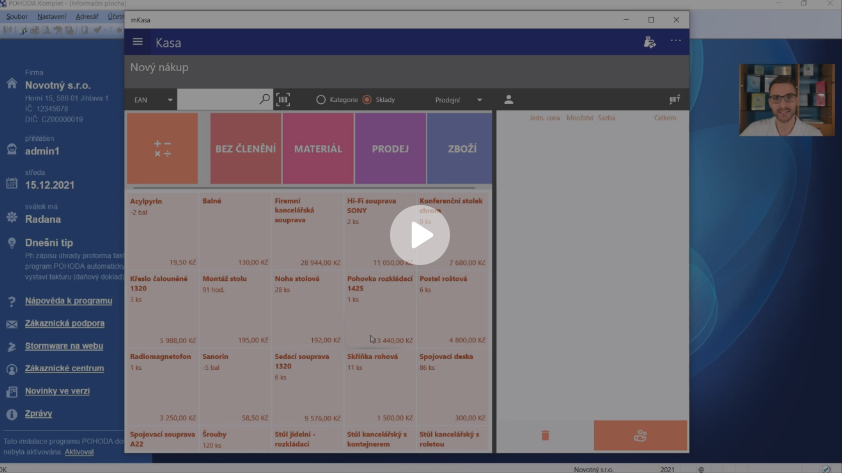842x473 pixels.
Task: Open Zprávy link in POHODA
Action: point(39,413)
